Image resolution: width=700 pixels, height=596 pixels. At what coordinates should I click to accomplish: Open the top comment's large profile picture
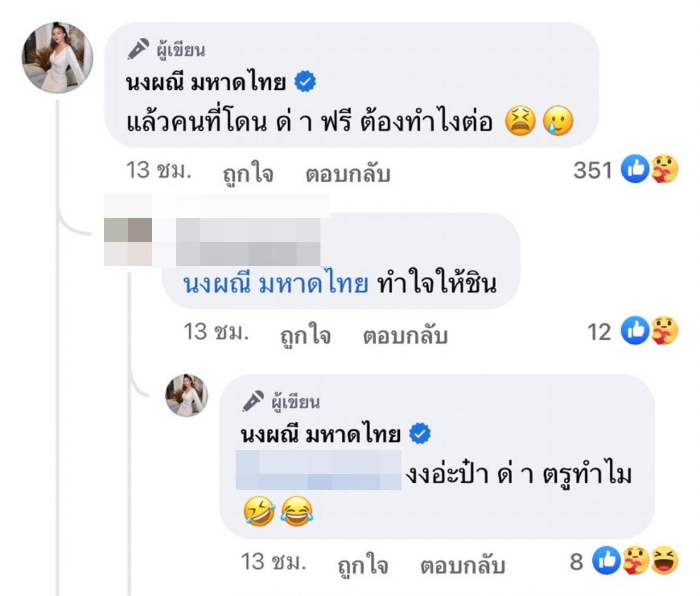57,57
